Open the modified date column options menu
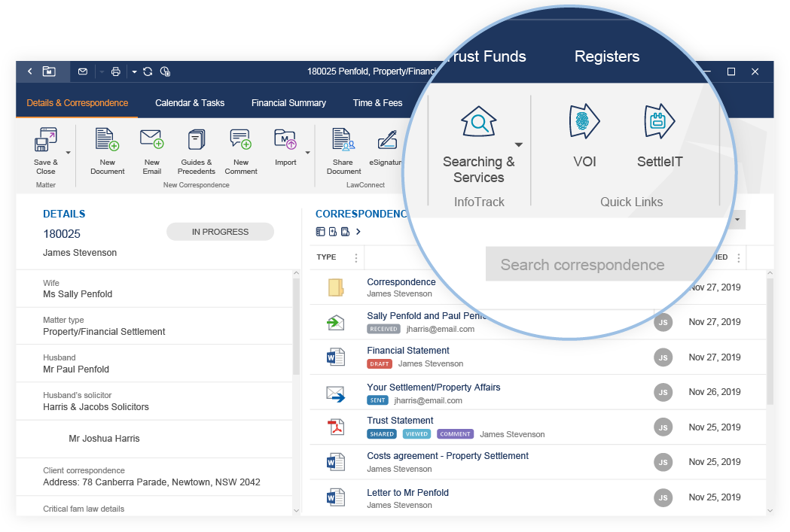 pos(739,257)
